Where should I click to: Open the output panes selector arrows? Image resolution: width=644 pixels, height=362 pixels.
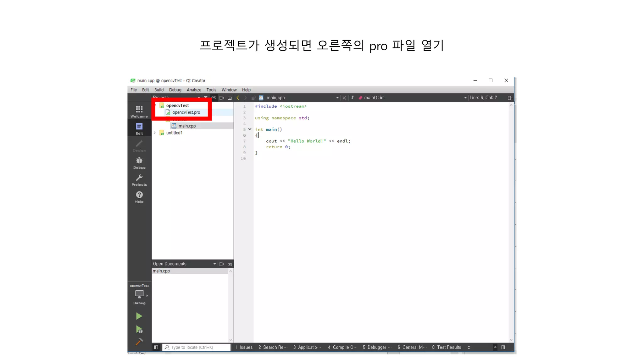click(x=469, y=347)
